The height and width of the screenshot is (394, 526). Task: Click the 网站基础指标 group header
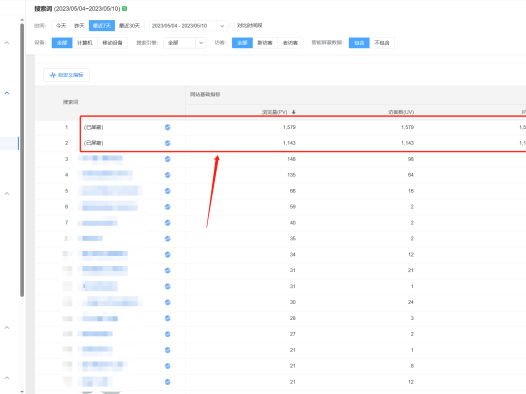click(x=205, y=95)
